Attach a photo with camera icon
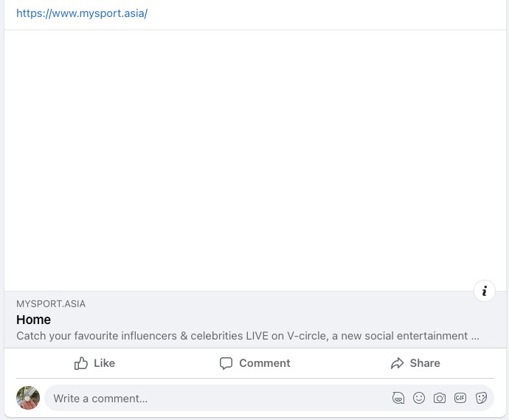 (440, 398)
